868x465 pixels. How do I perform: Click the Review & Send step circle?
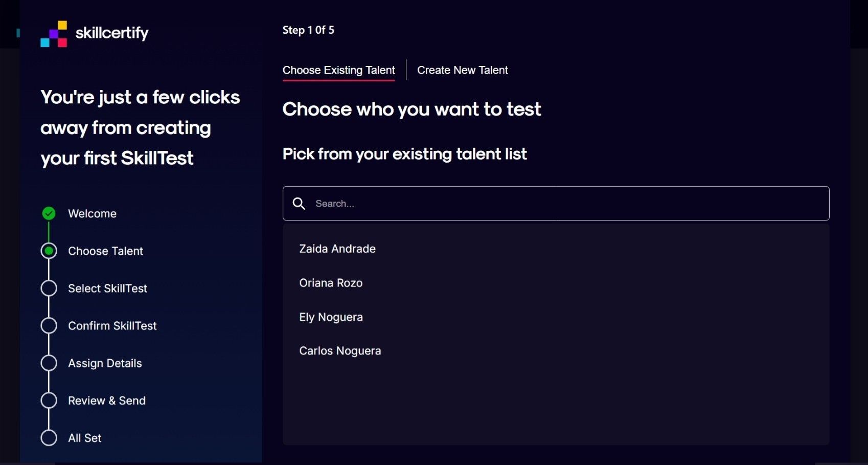49,400
